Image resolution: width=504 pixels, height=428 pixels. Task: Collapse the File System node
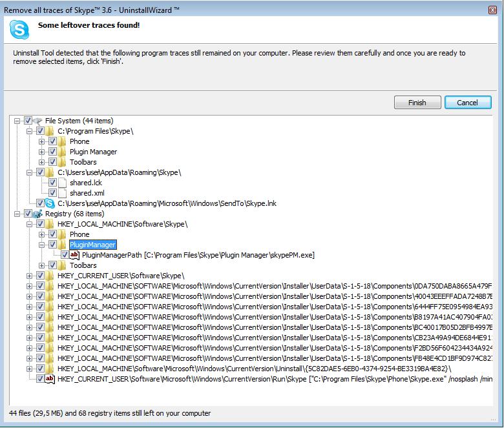(x=17, y=121)
